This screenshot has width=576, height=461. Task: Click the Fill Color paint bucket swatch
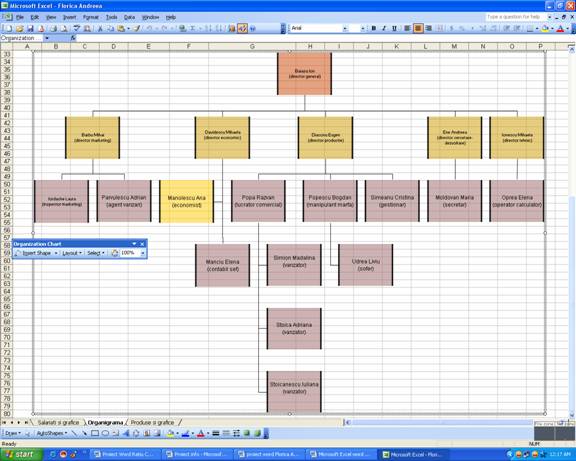(x=170, y=433)
